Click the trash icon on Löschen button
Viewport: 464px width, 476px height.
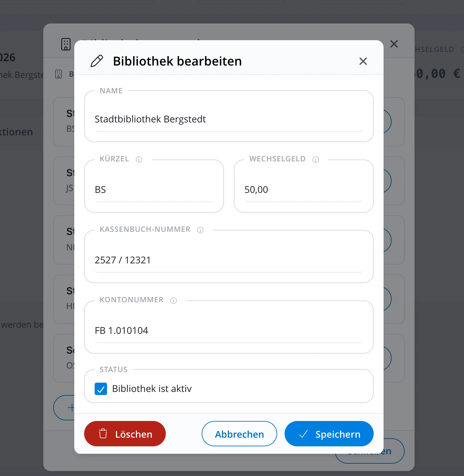click(103, 434)
